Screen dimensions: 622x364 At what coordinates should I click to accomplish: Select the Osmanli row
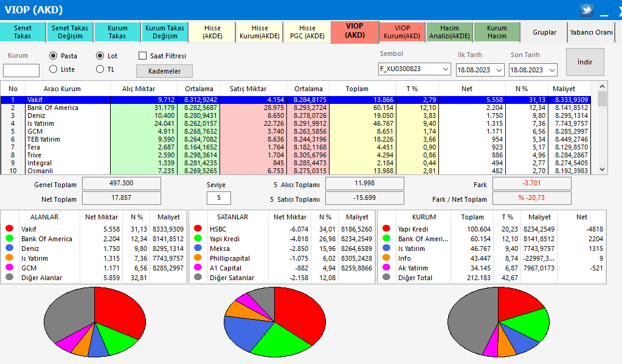click(x=295, y=171)
